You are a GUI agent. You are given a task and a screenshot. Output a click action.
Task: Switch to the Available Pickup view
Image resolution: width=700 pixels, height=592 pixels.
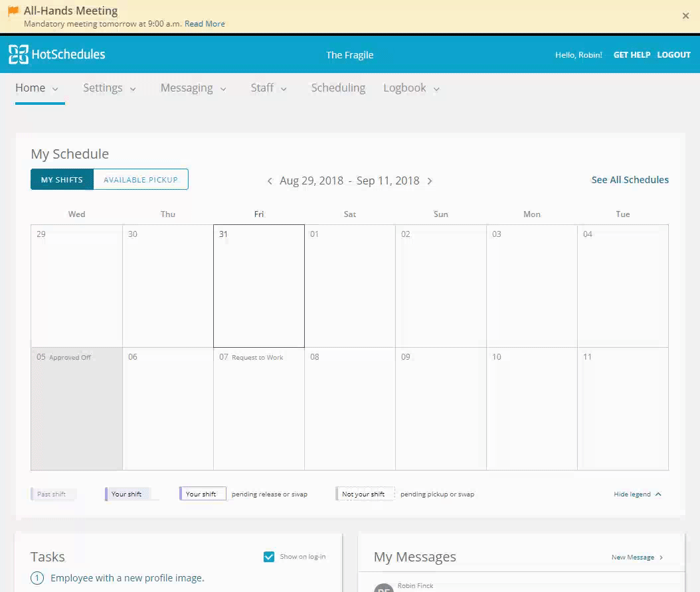tap(141, 180)
